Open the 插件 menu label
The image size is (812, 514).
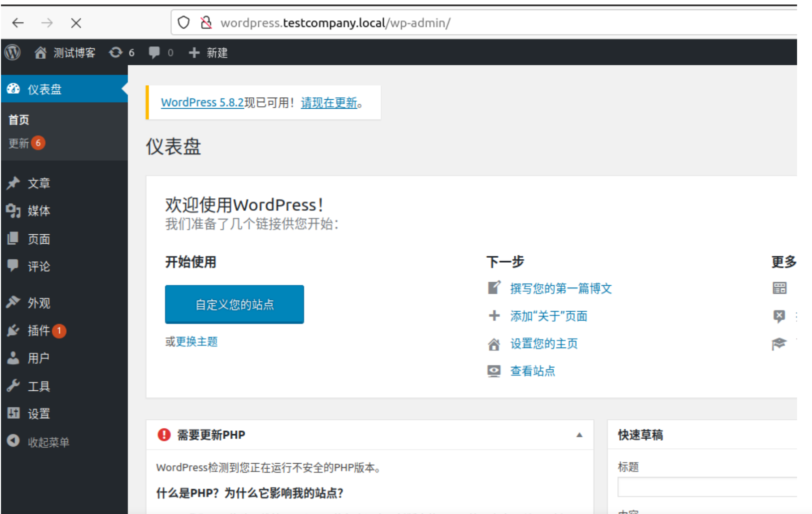click(x=39, y=331)
